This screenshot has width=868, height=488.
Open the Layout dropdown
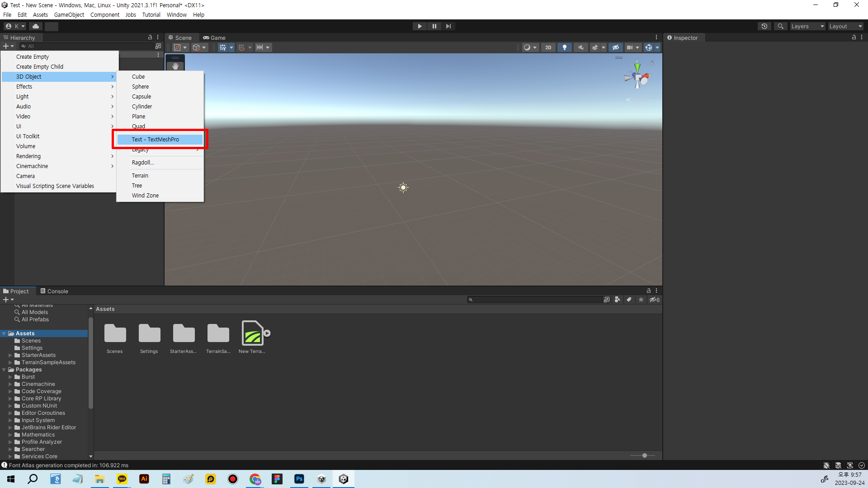pos(845,26)
